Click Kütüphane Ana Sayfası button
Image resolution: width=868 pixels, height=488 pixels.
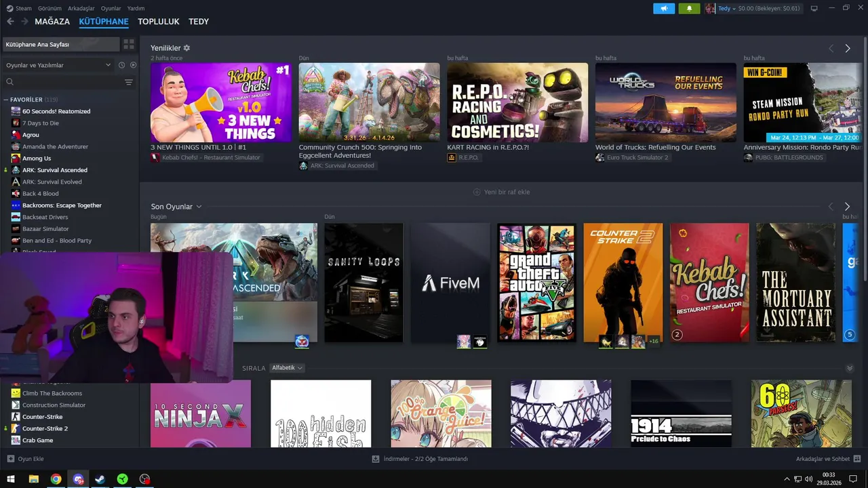60,44
